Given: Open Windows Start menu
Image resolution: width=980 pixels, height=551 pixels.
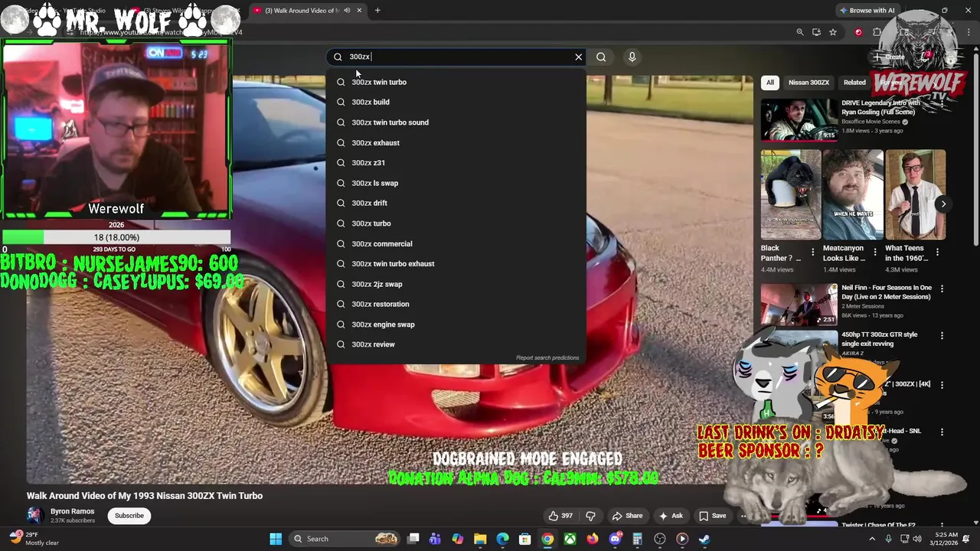Looking at the screenshot, I should (276, 539).
